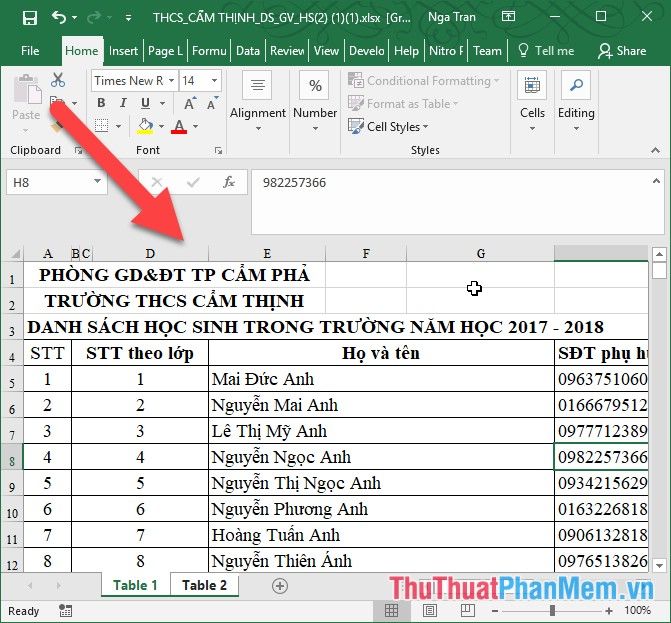Open the Nitro Pro tab

pyautogui.click(x=446, y=51)
